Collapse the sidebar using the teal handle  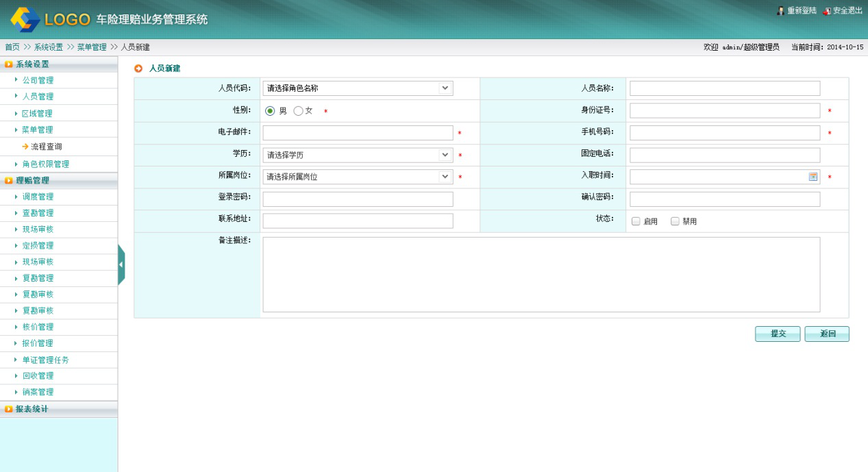[x=121, y=264]
